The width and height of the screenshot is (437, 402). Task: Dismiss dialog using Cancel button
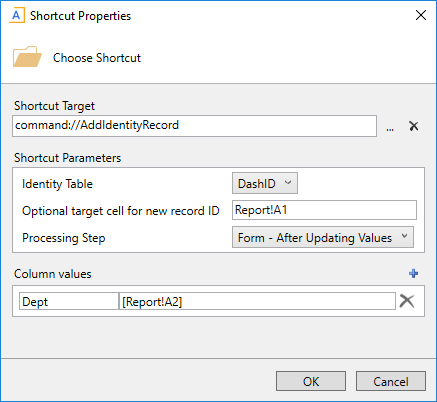tap(391, 381)
